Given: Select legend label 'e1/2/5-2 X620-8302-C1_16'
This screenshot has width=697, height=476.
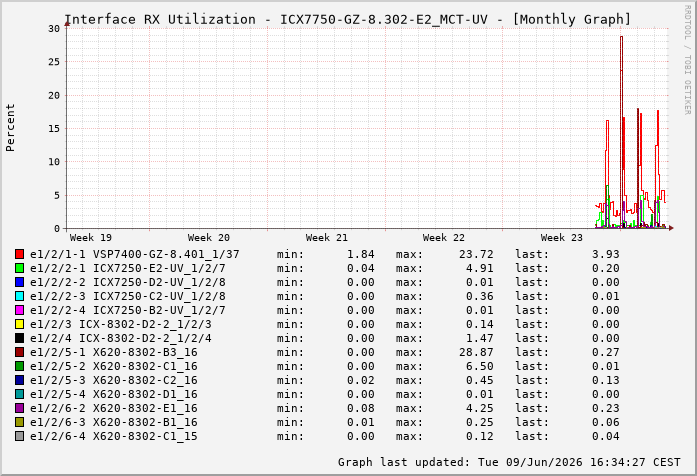Looking at the screenshot, I should pos(114,366).
